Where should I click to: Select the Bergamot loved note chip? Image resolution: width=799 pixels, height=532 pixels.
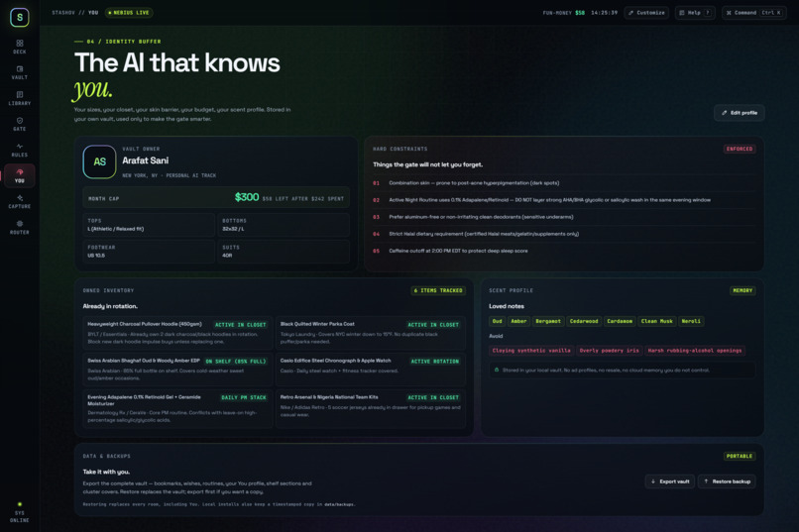tap(548, 321)
